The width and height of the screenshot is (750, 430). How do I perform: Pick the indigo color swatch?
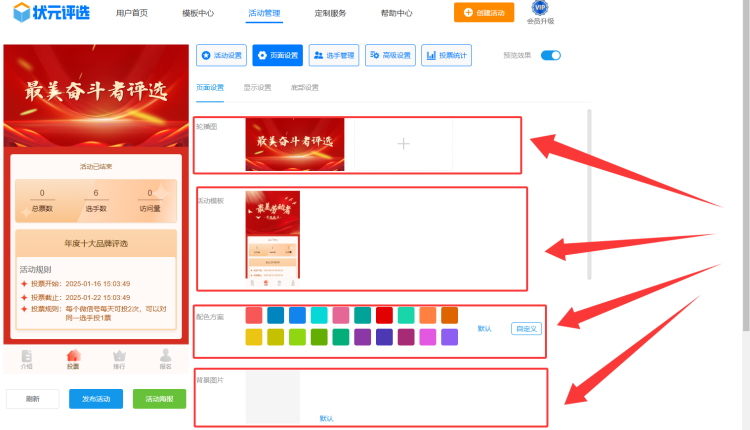[x=384, y=337]
